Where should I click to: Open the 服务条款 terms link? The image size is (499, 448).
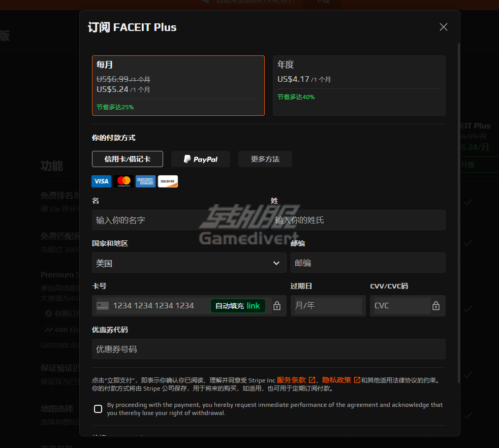pos(293,379)
